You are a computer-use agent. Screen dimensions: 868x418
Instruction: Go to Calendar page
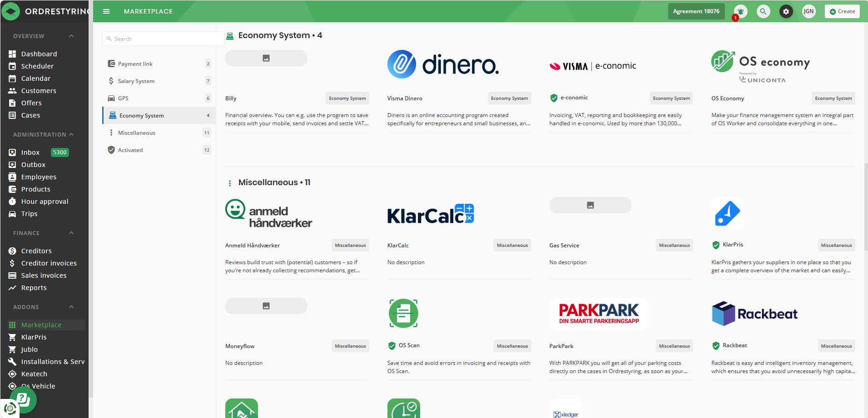point(36,79)
